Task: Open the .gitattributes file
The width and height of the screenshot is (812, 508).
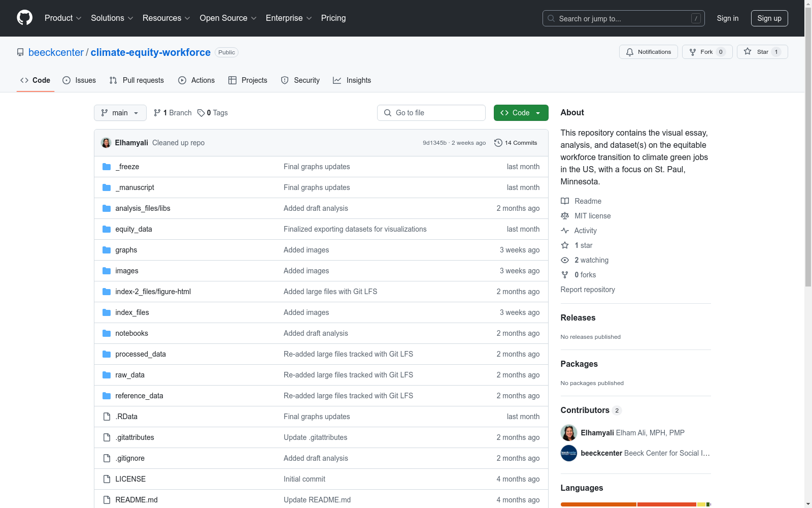Action: (x=134, y=437)
